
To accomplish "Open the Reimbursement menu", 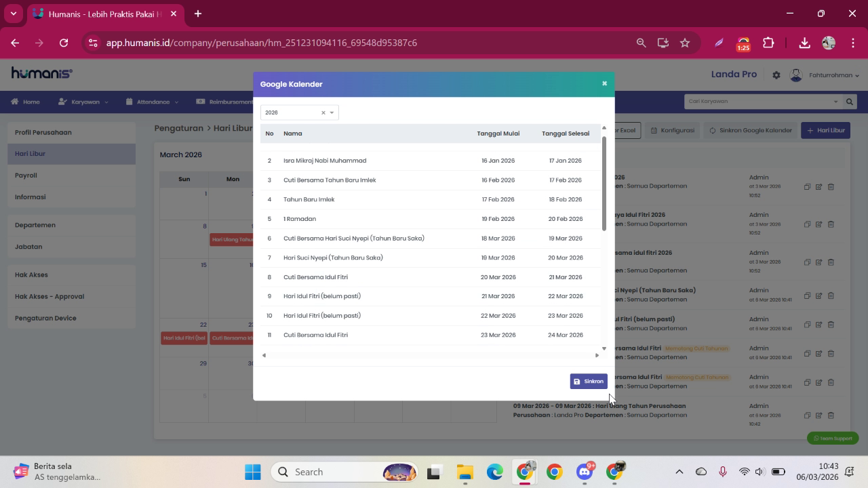I will (224, 102).
